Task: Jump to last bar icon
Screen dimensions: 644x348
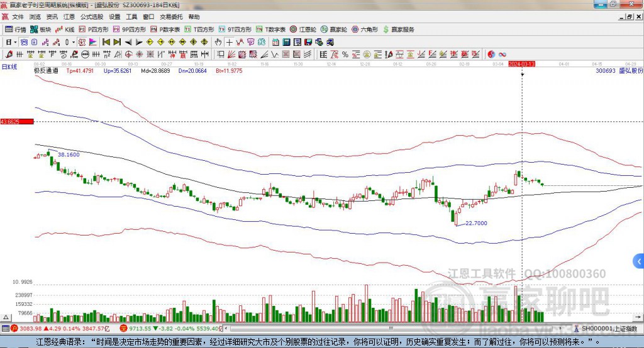Action: point(117,42)
